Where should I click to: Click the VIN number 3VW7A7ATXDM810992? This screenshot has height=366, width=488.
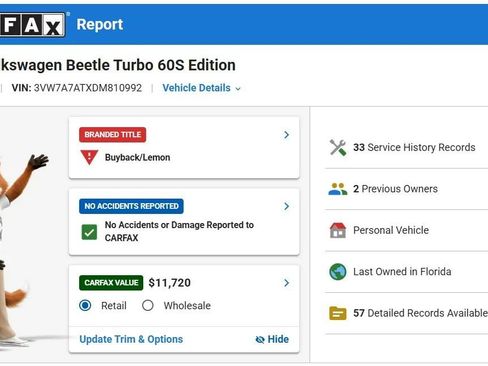click(88, 88)
